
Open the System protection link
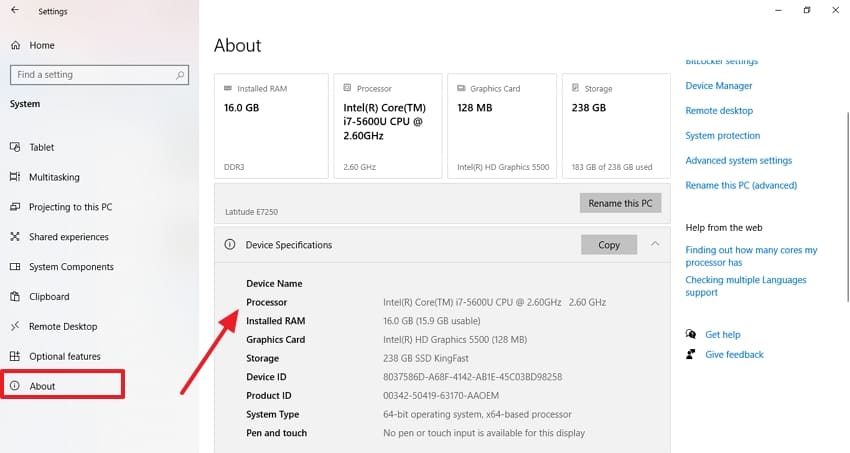[723, 135]
